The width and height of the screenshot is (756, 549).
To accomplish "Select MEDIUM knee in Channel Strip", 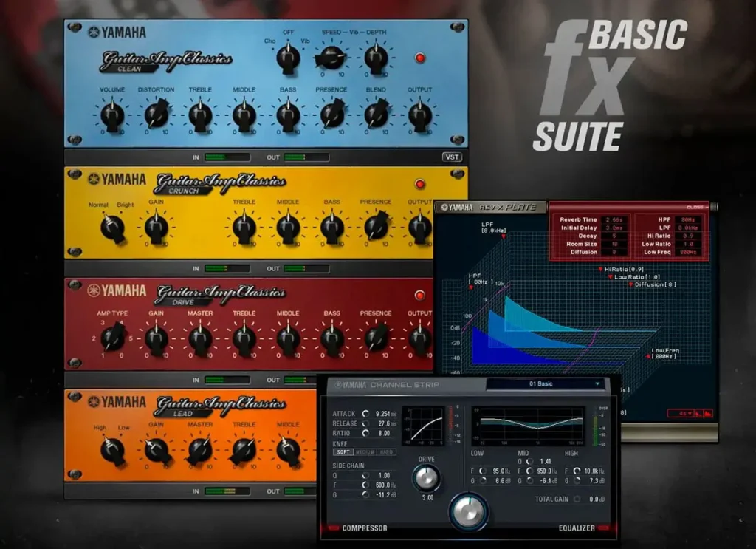I will [x=365, y=452].
